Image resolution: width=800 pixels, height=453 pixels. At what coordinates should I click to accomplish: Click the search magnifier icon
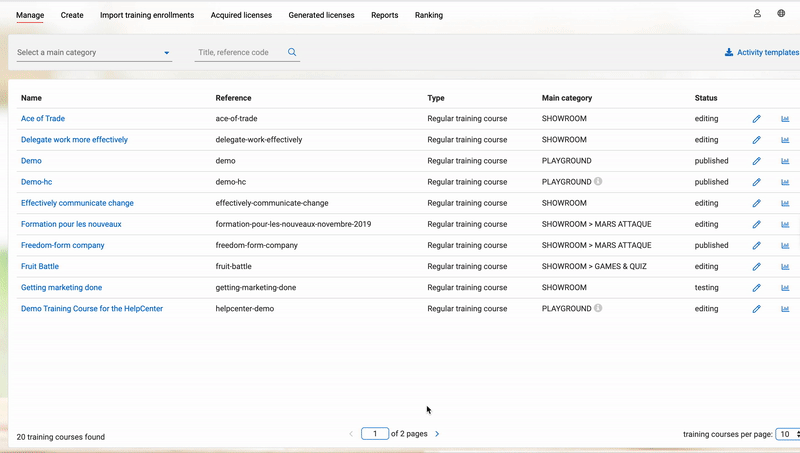click(292, 52)
